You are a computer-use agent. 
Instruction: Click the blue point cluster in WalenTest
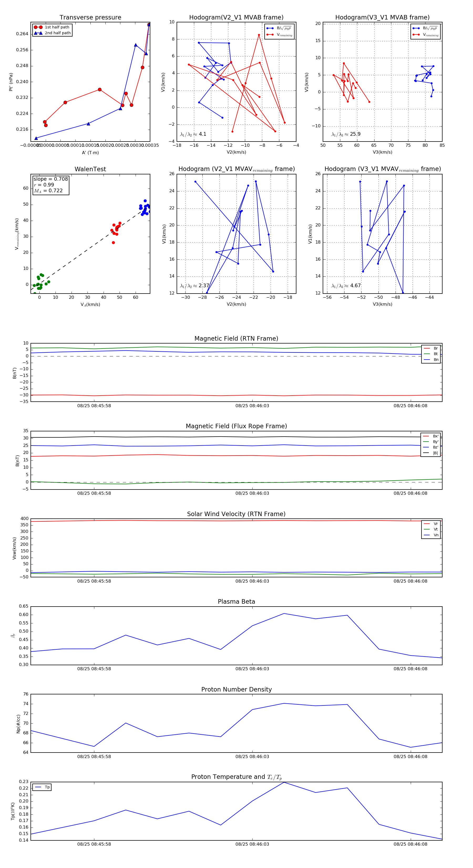[x=145, y=208]
